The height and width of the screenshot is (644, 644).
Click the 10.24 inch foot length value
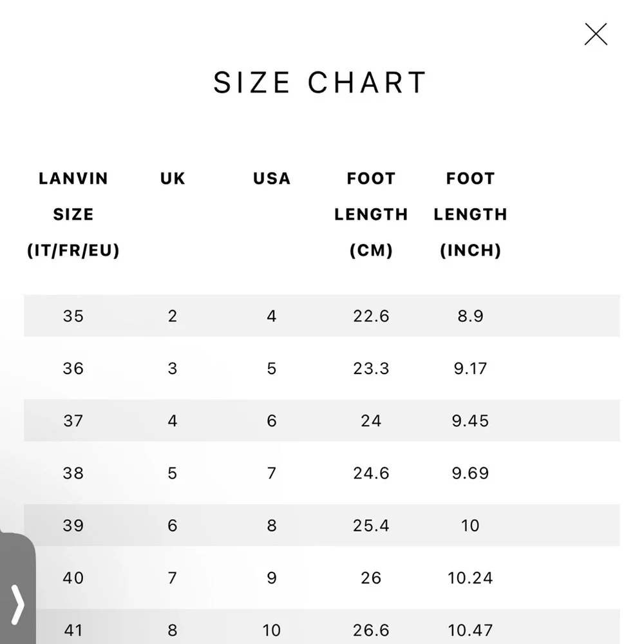click(470, 578)
